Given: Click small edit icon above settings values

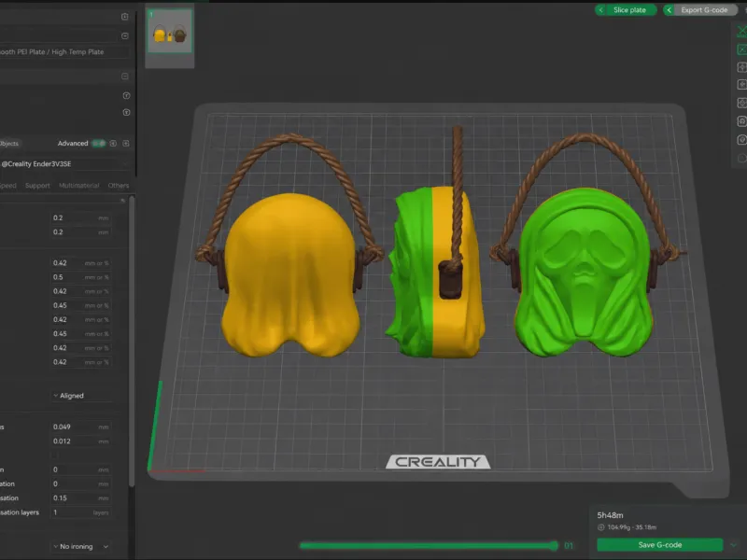Looking at the screenshot, I should point(123,201).
